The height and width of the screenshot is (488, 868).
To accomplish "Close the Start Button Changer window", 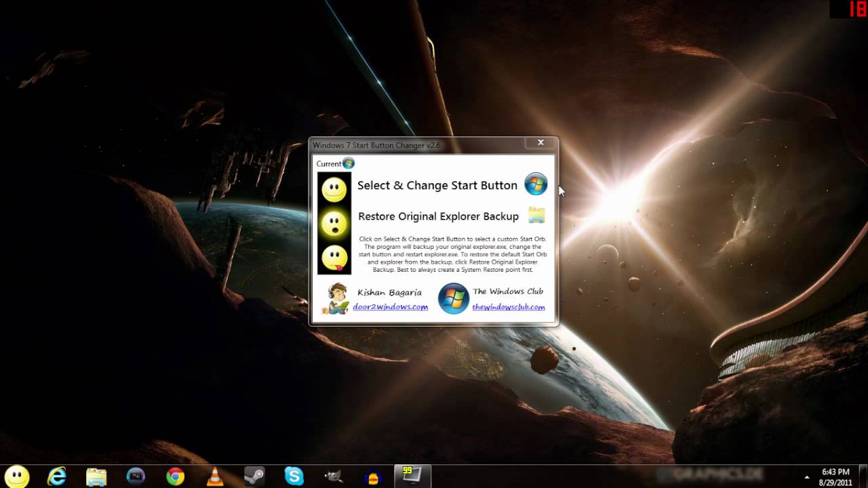I will 540,143.
